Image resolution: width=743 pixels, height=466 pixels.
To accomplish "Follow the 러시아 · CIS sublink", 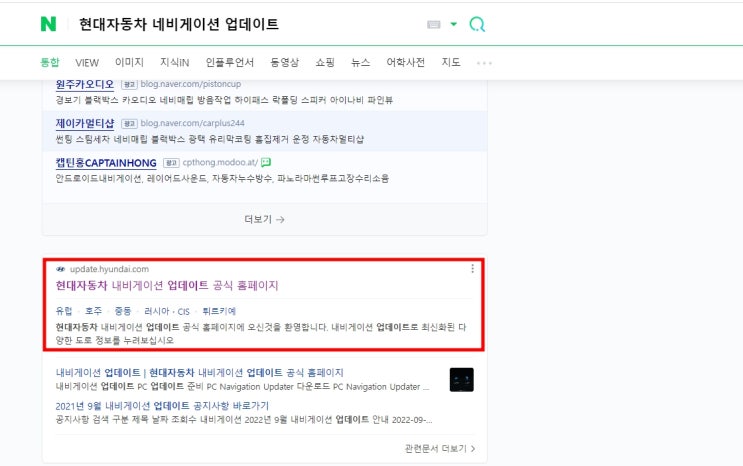I will point(167,311).
